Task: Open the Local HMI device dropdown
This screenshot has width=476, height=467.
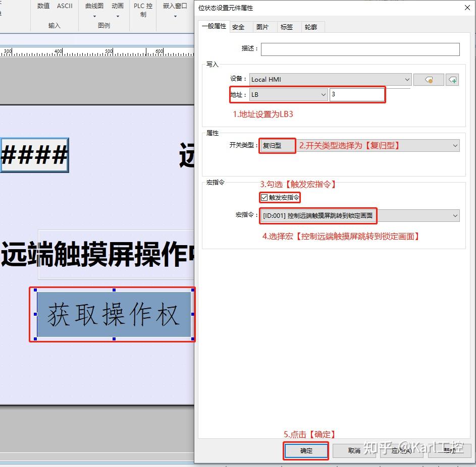Action: click(407, 80)
